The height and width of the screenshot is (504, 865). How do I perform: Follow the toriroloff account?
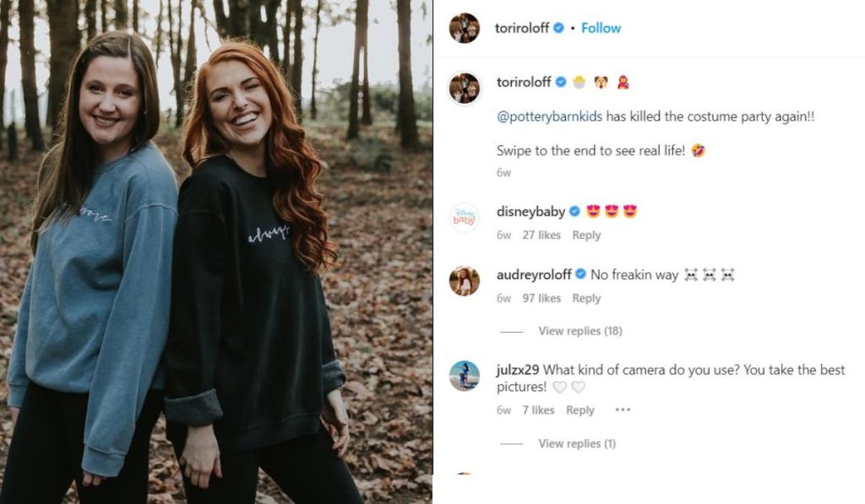[x=601, y=28]
